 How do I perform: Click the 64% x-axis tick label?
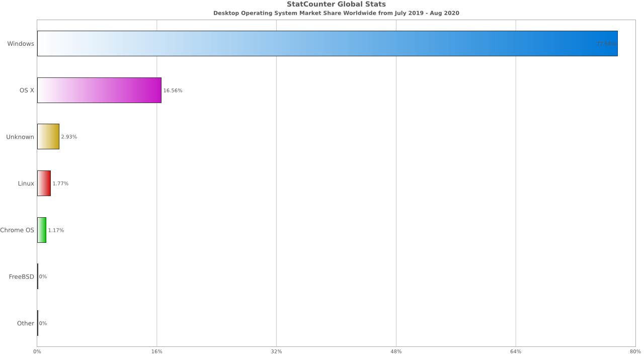point(516,351)
